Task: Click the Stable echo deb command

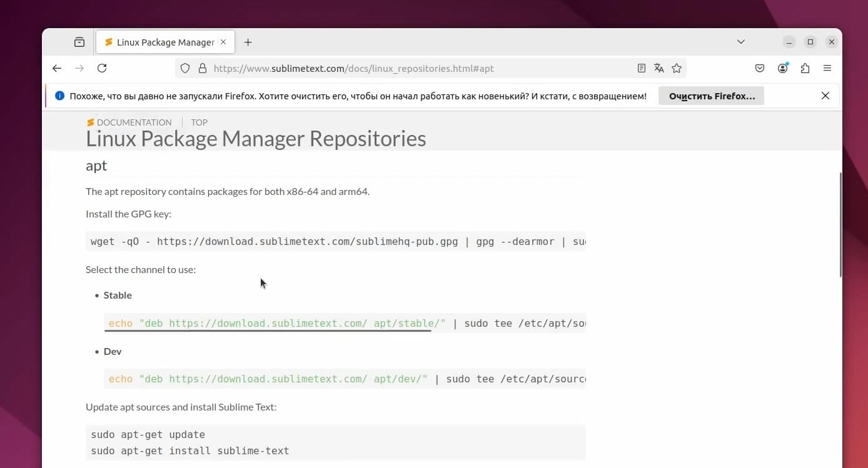Action: pyautogui.click(x=345, y=323)
